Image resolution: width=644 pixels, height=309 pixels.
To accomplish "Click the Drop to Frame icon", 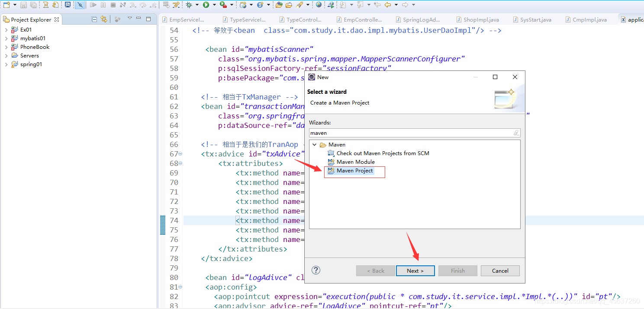I will click(166, 5).
